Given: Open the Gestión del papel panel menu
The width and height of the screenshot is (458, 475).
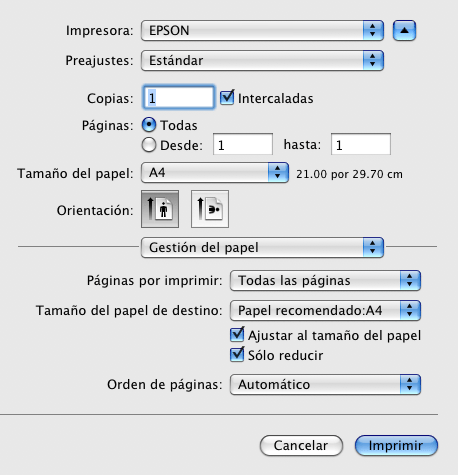Looking at the screenshot, I should coord(262,247).
